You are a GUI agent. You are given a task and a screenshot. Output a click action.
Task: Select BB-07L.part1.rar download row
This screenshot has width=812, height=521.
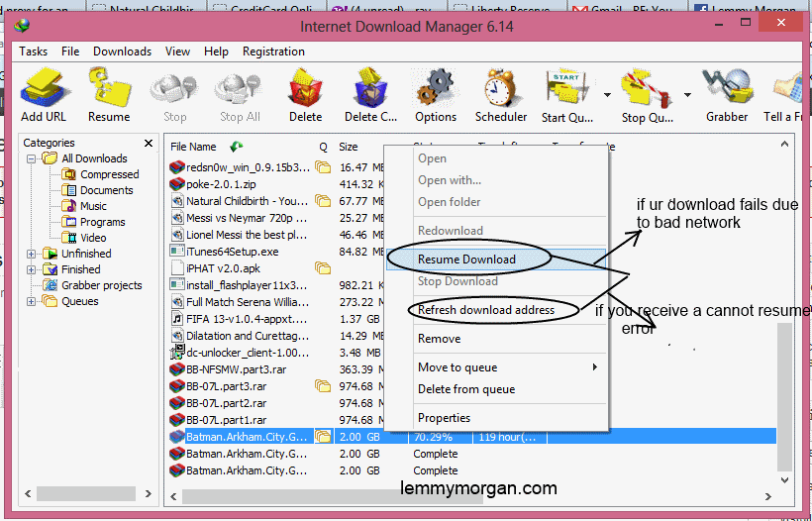[227, 420]
